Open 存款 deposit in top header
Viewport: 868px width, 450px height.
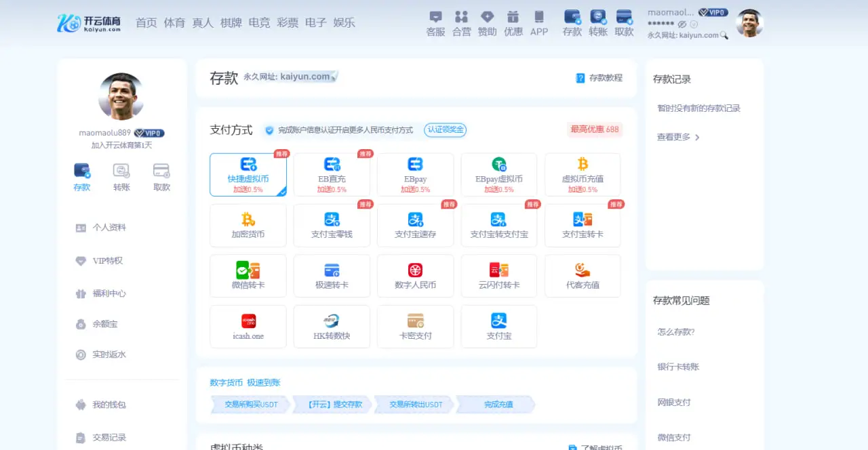[572, 23]
